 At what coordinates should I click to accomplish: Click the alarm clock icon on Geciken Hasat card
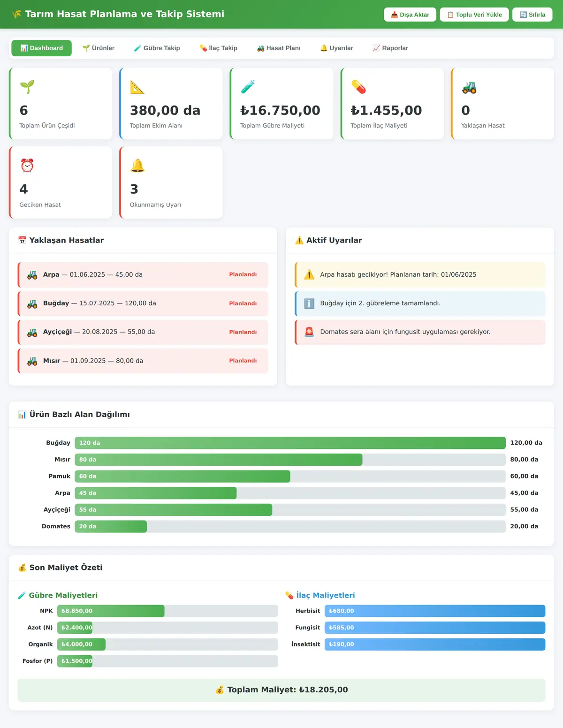pyautogui.click(x=27, y=166)
